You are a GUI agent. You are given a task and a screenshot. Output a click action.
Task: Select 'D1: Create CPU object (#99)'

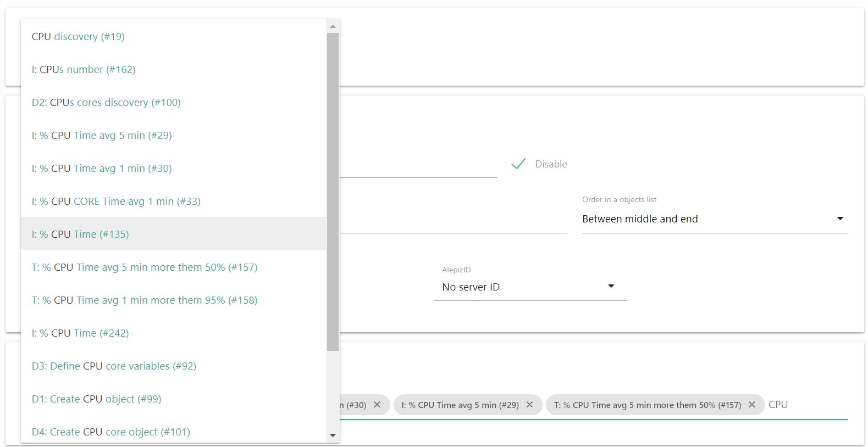(x=96, y=399)
